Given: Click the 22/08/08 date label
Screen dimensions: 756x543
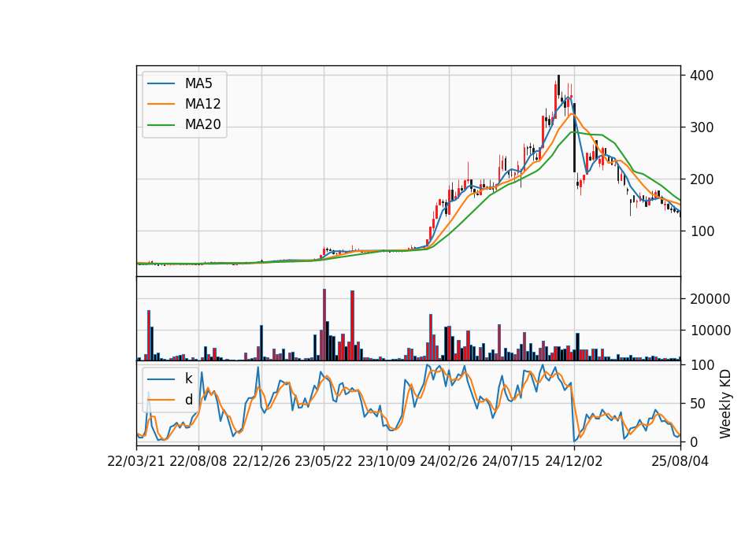Looking at the screenshot, I should pos(198,461).
